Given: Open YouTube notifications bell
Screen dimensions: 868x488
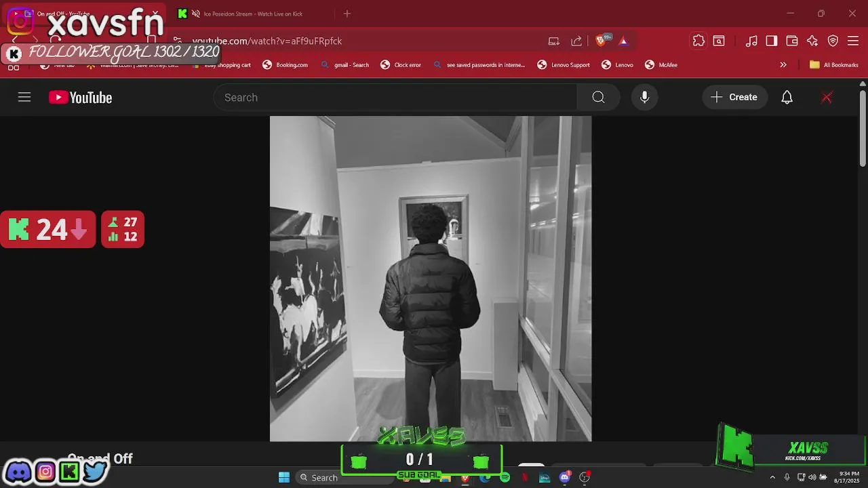Looking at the screenshot, I should point(787,98).
